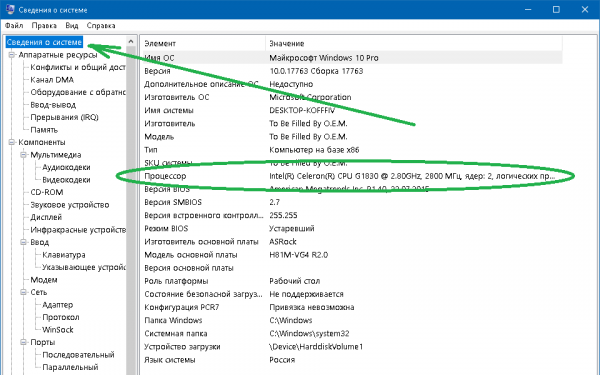Select the Роль платформы row
Image resolution: width=600 pixels, height=375 pixels.
coord(352,281)
